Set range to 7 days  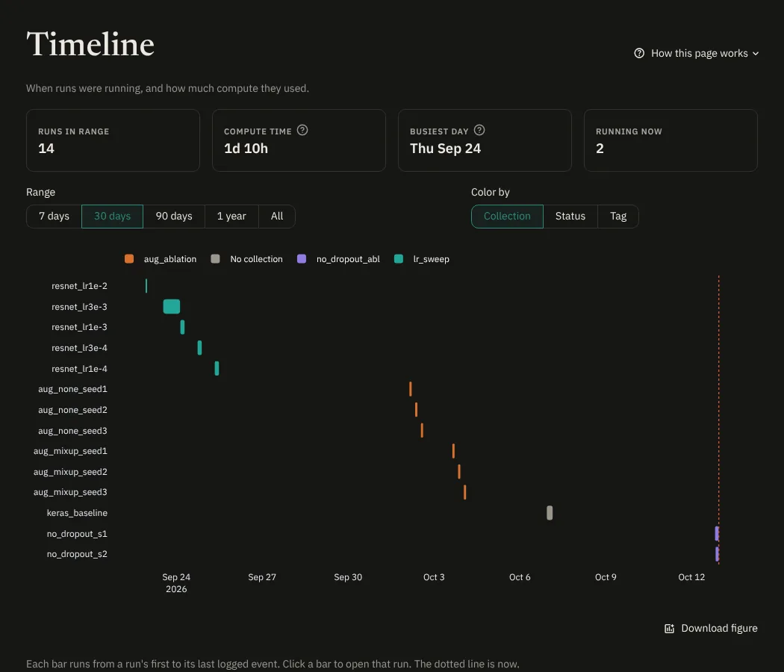(54, 216)
